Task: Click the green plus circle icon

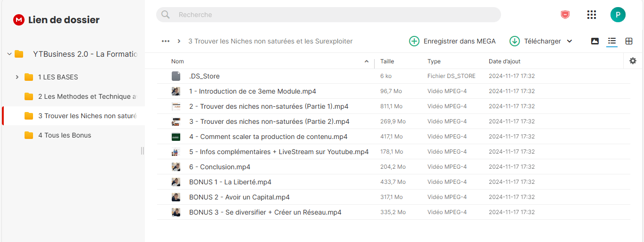Action: (414, 41)
